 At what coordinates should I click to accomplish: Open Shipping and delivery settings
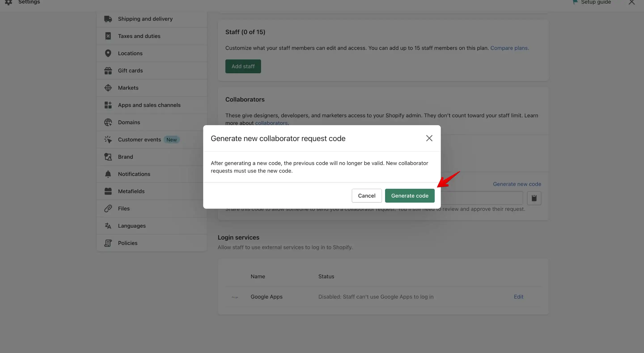tap(152, 19)
